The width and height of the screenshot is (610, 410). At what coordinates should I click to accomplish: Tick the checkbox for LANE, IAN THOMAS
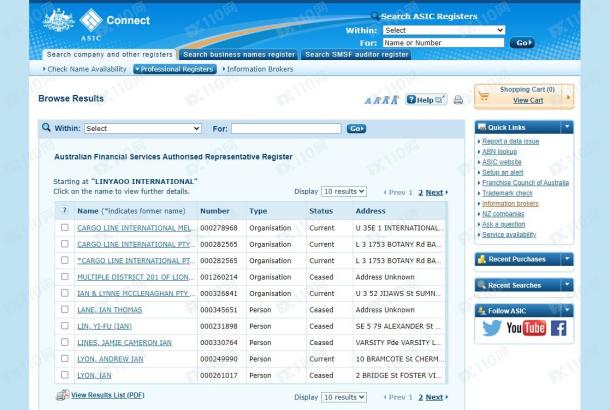(65, 310)
